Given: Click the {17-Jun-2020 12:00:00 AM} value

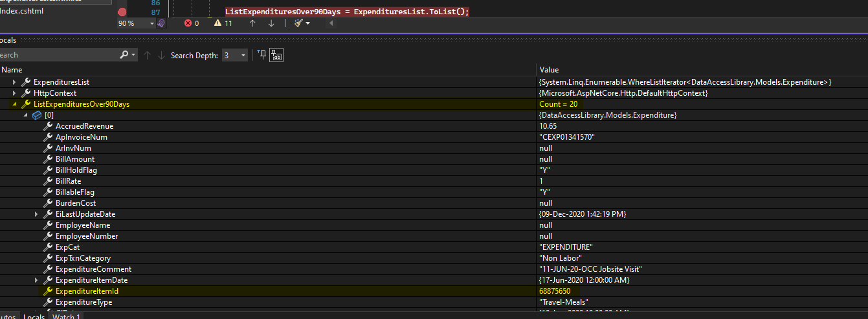Looking at the screenshot, I should coord(584,280).
